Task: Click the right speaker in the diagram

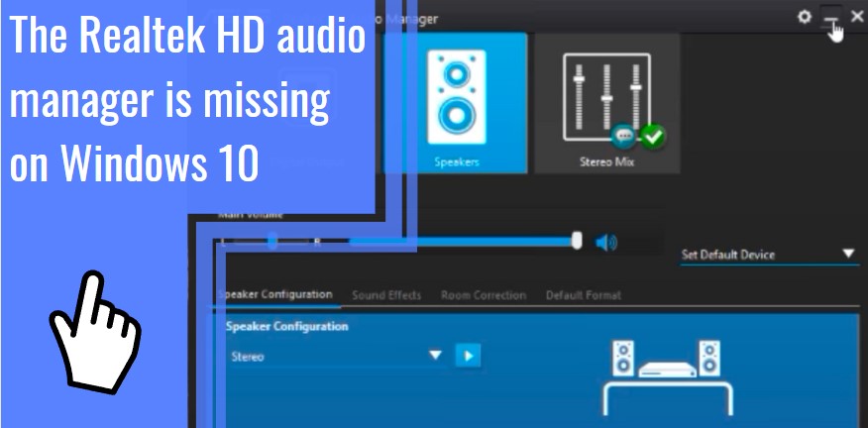Action: pos(709,359)
